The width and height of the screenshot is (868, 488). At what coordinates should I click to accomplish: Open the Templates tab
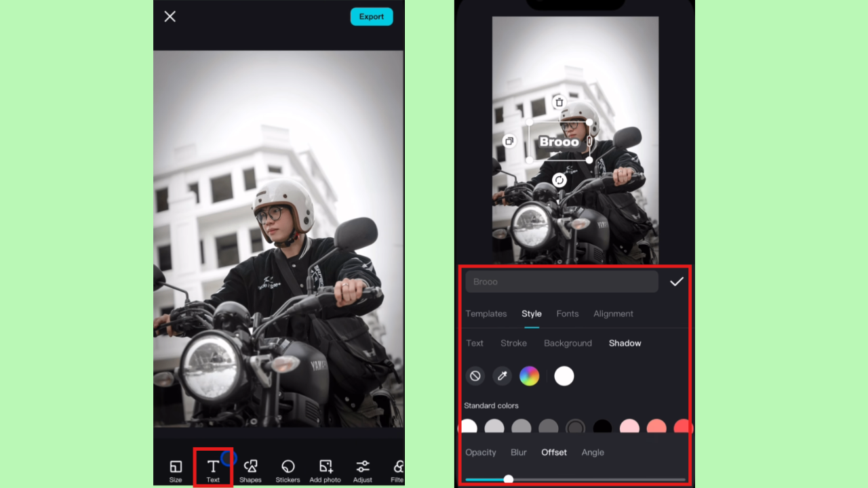click(x=486, y=314)
